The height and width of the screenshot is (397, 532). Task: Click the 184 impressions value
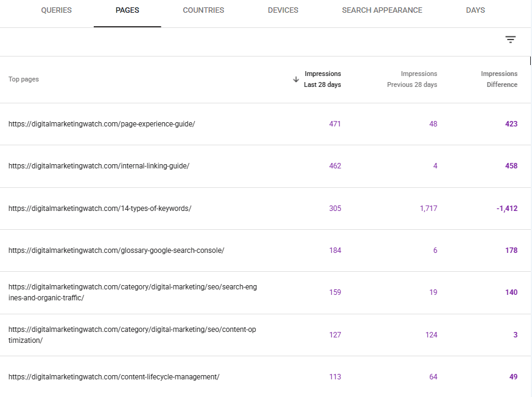(x=335, y=250)
